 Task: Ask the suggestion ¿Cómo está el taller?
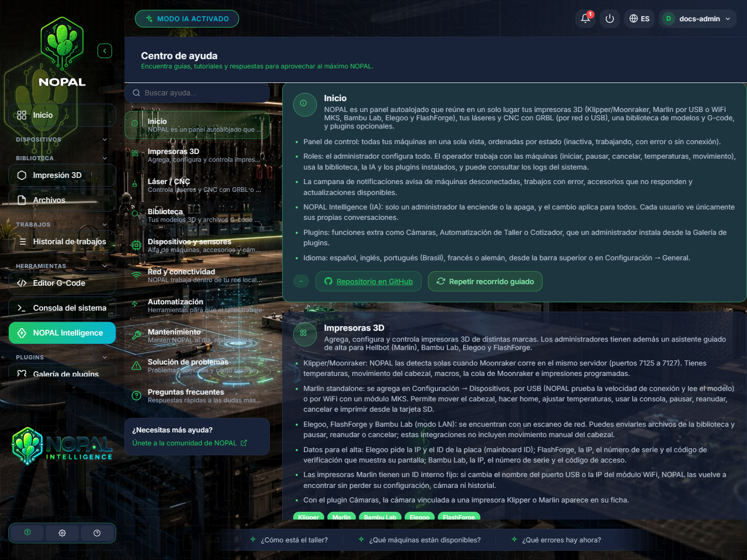(289, 540)
